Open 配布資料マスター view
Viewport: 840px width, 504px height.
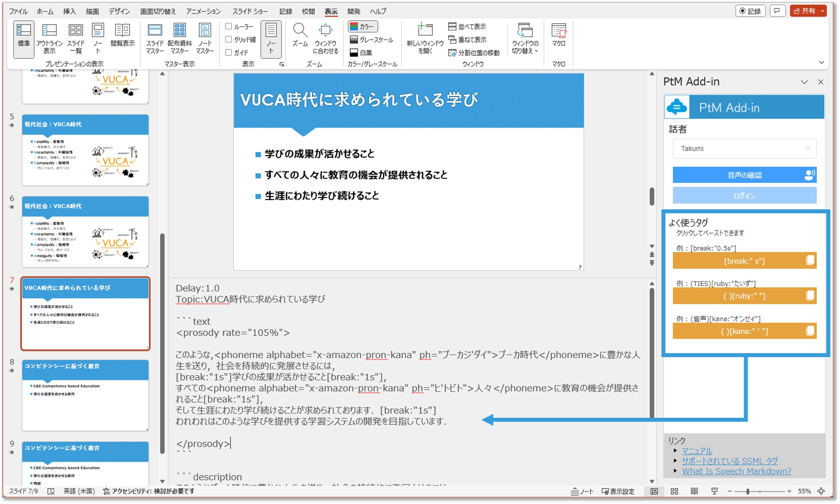(x=179, y=38)
